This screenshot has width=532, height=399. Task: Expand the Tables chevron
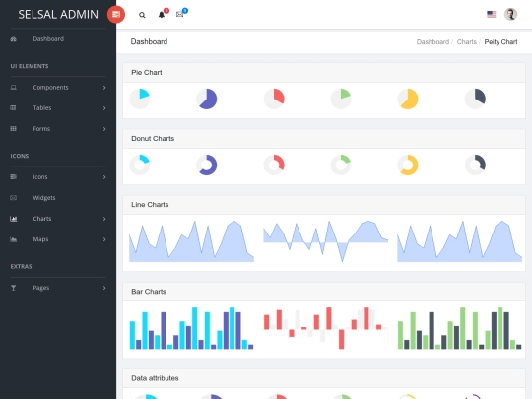pyautogui.click(x=104, y=108)
